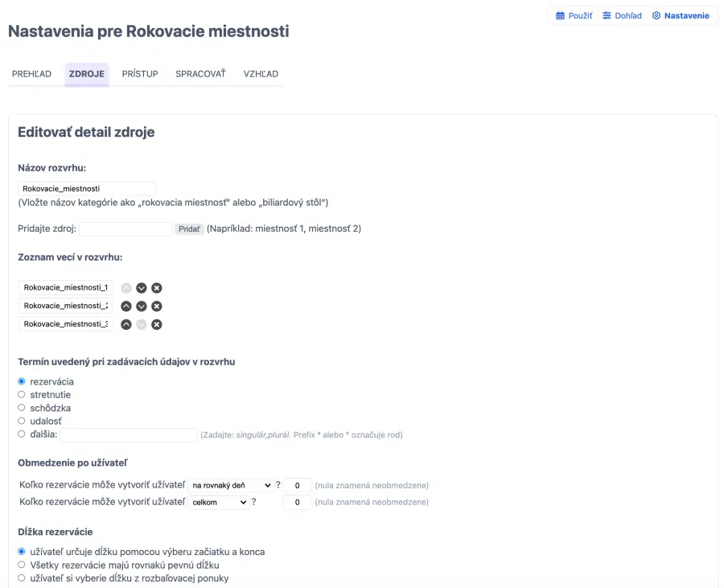This screenshot has height=588, width=724.
Task: Delete Rokovacie_miestnosti_3 with the X icon
Action: (157, 325)
